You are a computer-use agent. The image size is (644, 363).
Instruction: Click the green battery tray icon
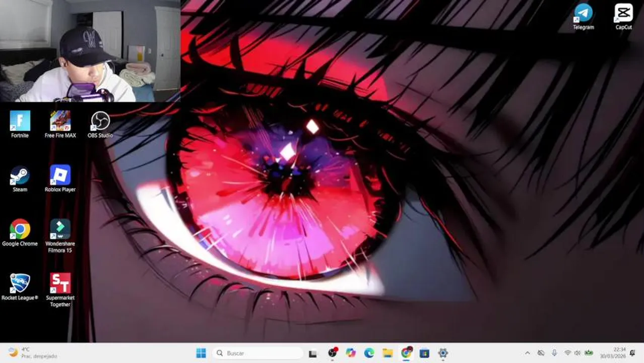tap(589, 353)
